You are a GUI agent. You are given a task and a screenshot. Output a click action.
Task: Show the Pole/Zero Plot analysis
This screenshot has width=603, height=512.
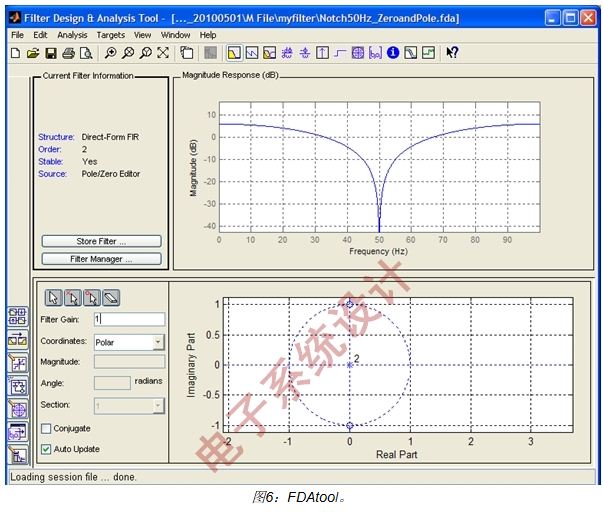(358, 53)
